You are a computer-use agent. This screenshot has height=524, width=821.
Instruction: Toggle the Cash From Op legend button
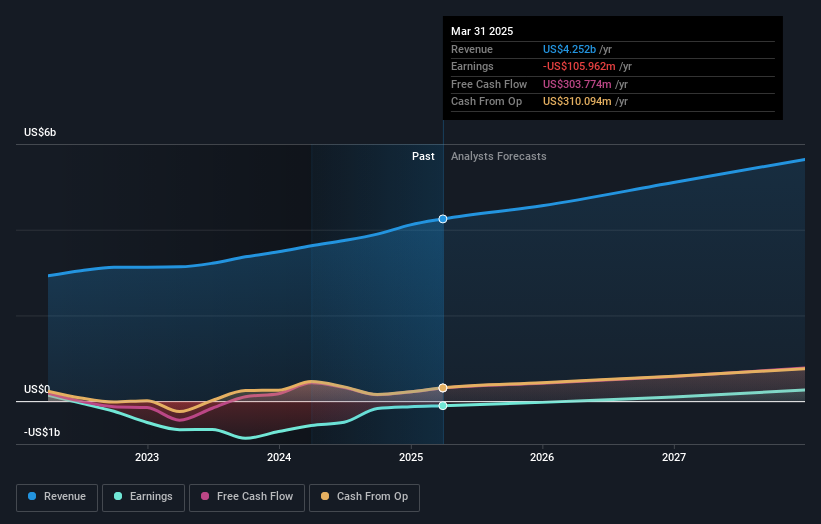[364, 497]
